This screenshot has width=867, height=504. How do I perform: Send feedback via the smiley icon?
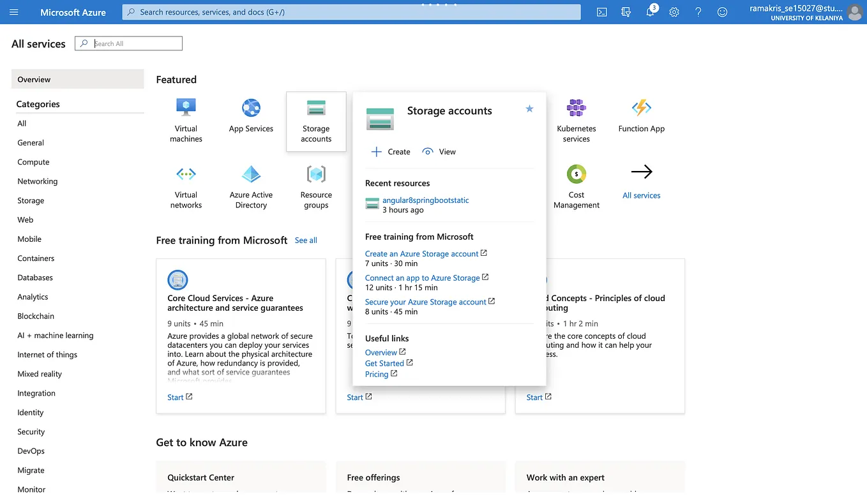point(722,11)
